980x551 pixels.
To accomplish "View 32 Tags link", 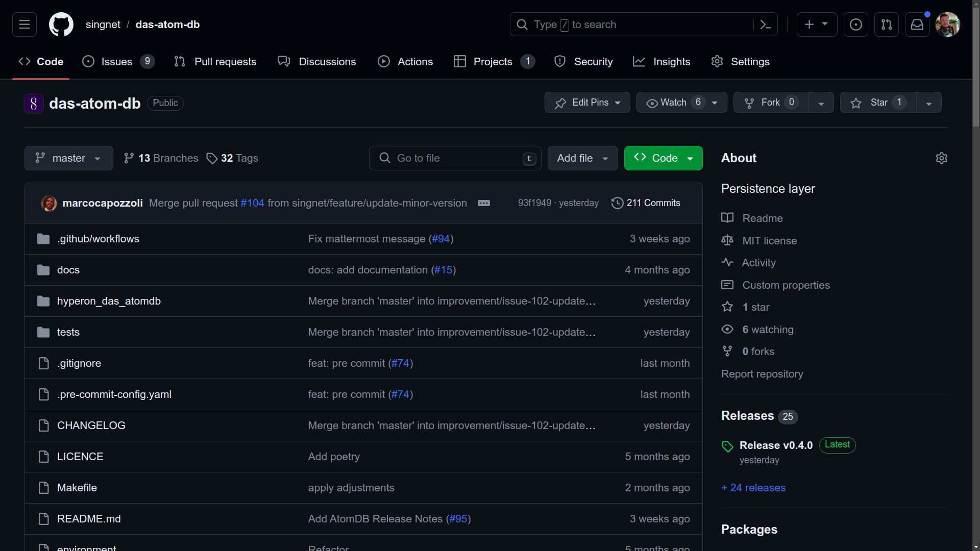I will (232, 158).
